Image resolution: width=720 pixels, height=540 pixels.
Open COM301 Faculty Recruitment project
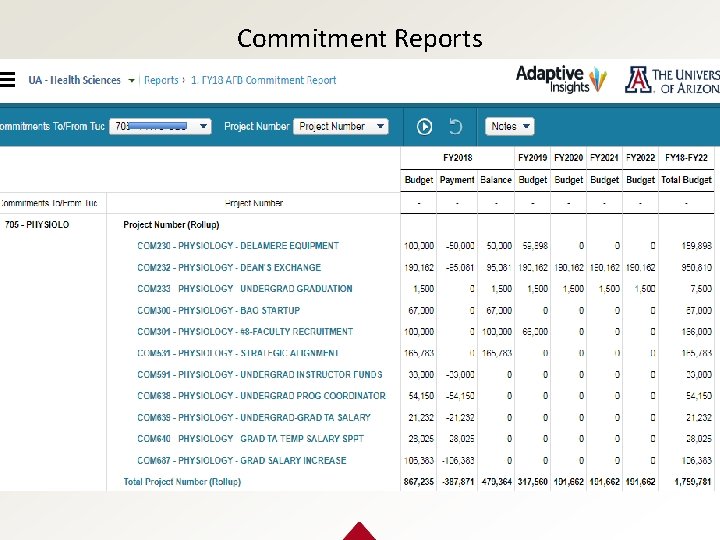[245, 332]
